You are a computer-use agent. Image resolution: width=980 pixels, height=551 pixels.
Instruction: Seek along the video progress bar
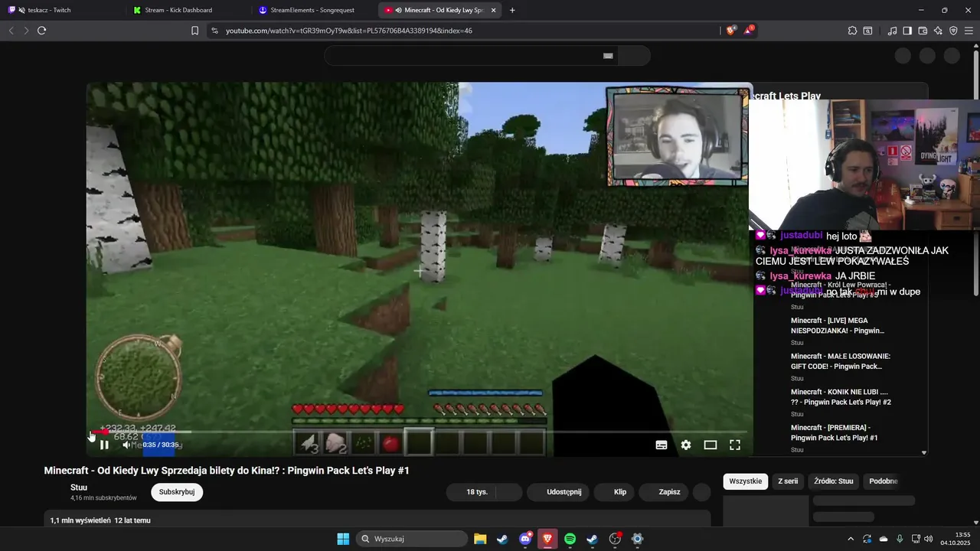point(420,432)
